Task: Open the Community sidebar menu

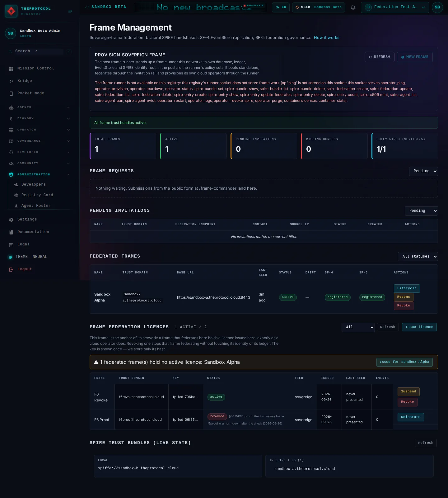Action: pos(40,164)
